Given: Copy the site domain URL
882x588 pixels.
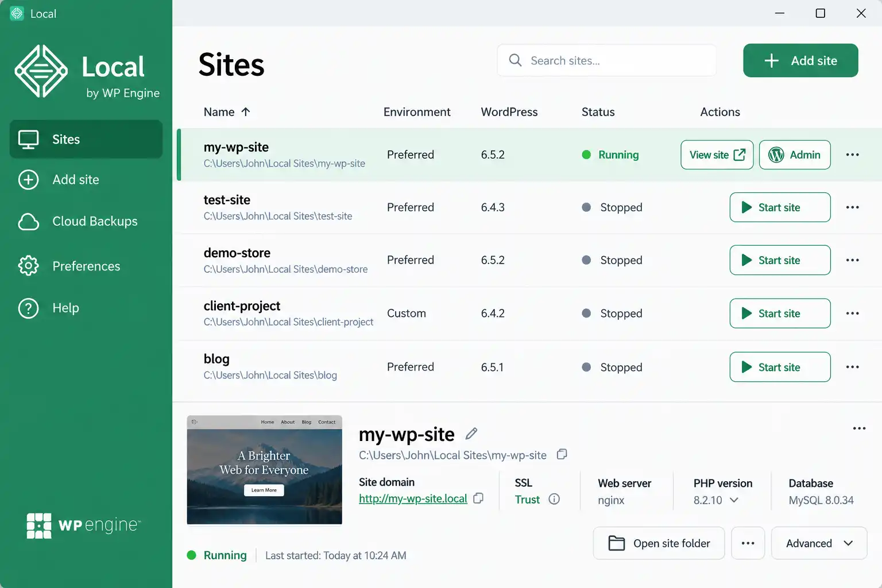Looking at the screenshot, I should coord(478,498).
